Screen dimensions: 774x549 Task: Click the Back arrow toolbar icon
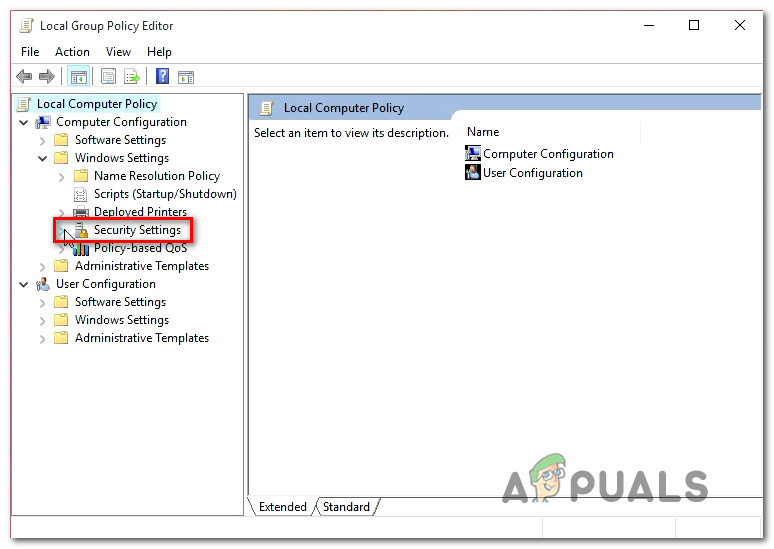tap(24, 77)
